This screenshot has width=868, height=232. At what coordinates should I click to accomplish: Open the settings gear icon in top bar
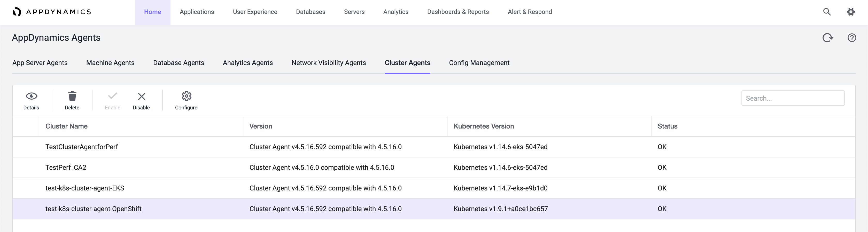(851, 12)
